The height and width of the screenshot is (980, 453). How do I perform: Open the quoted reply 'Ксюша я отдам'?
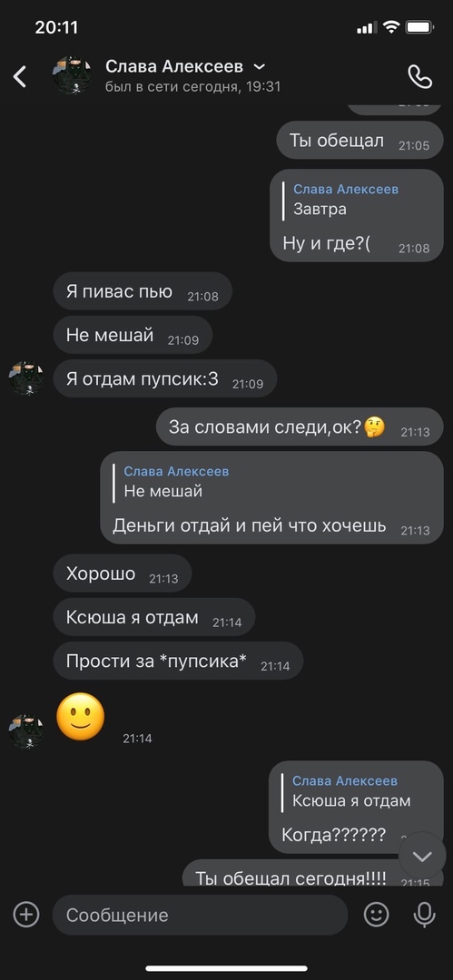click(x=351, y=790)
